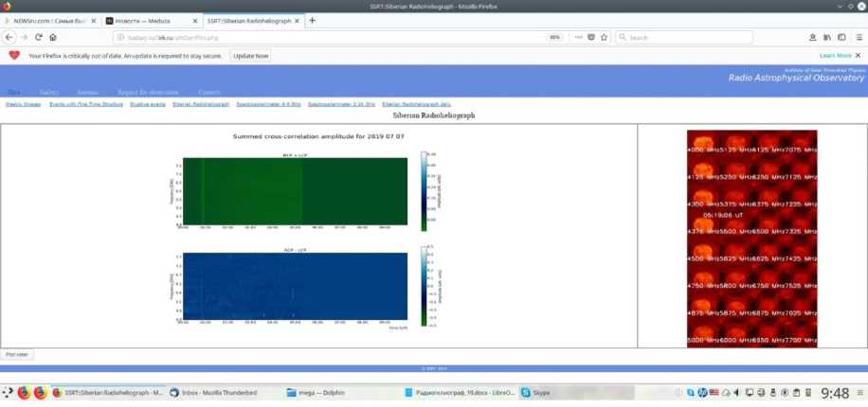Dismiss the Firefox update notification bar
Image resolution: width=868 pixels, height=407 pixels.
click(858, 56)
